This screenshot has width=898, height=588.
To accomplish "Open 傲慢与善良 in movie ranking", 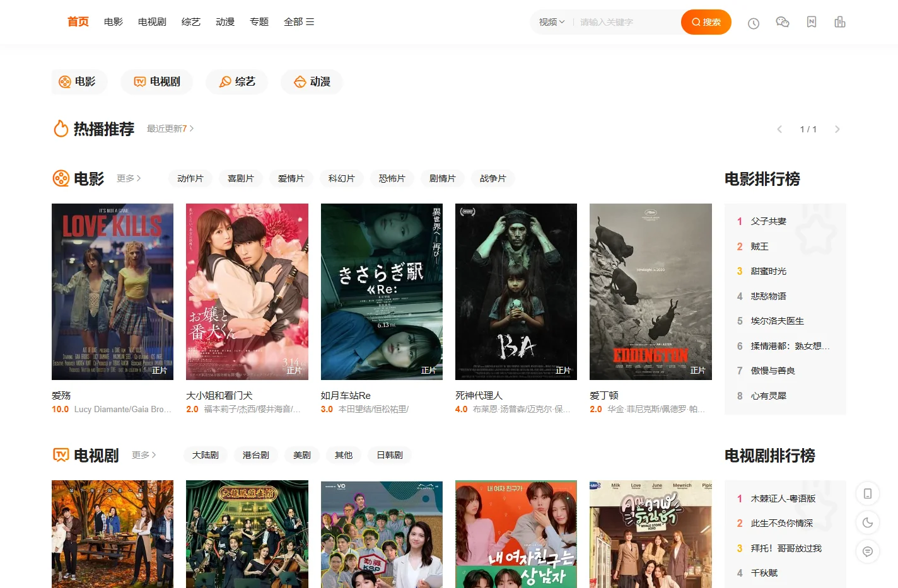I will click(x=773, y=371).
